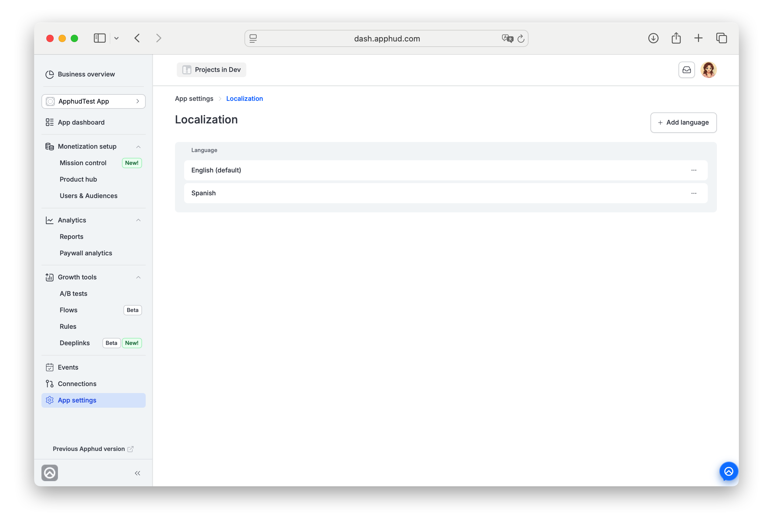This screenshot has width=773, height=532.
Task: Open the Apphud support chat bubble
Action: [728, 471]
